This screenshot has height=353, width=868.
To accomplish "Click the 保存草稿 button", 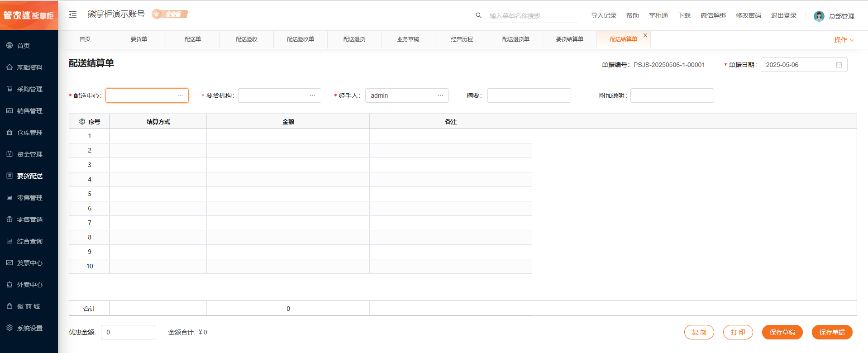I will 782,332.
